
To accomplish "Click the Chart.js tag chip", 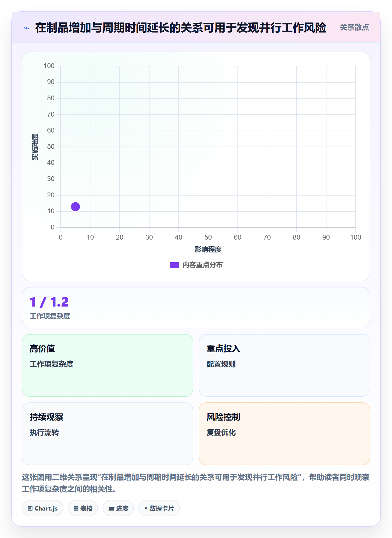I will coord(43,508).
